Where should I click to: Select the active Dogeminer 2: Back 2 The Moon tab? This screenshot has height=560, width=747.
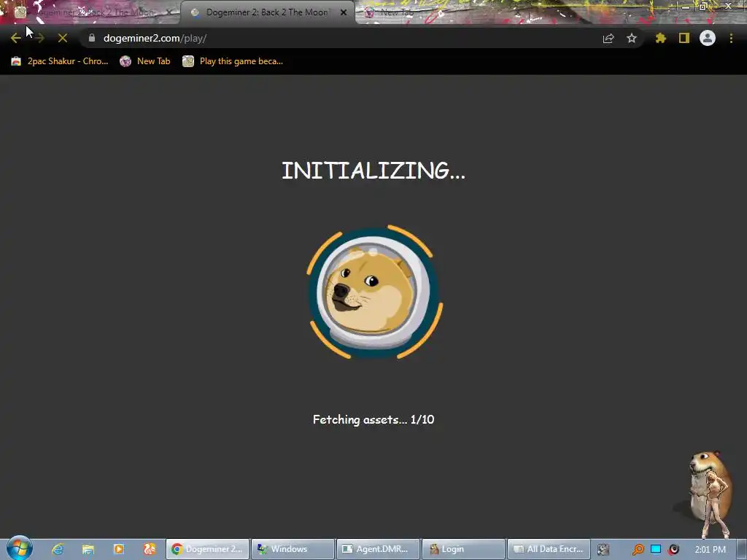[x=267, y=12]
